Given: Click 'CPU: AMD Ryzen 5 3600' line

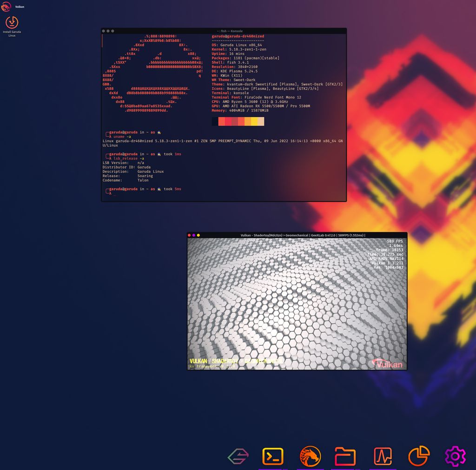Looking at the screenshot, I should tap(250, 102).
